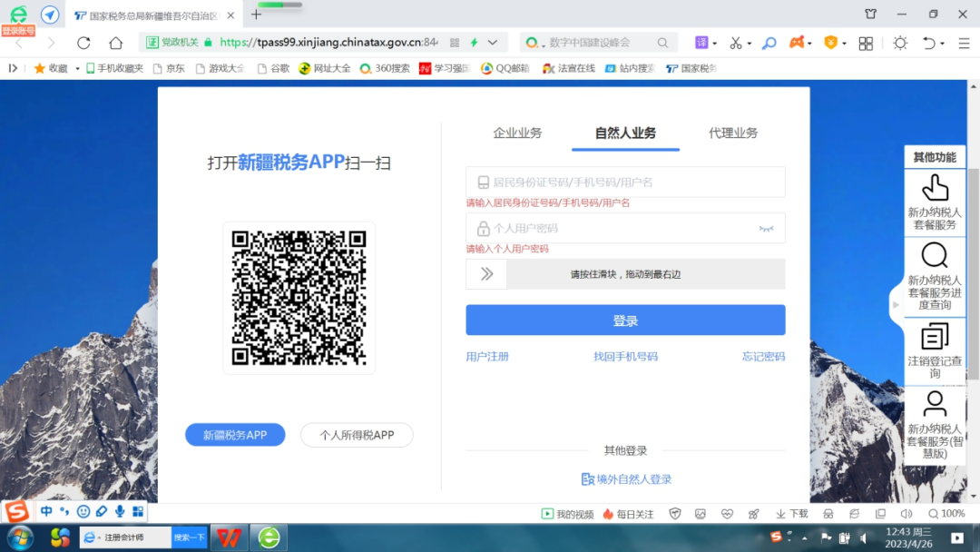Select the 新疆税务APP button

(x=235, y=435)
